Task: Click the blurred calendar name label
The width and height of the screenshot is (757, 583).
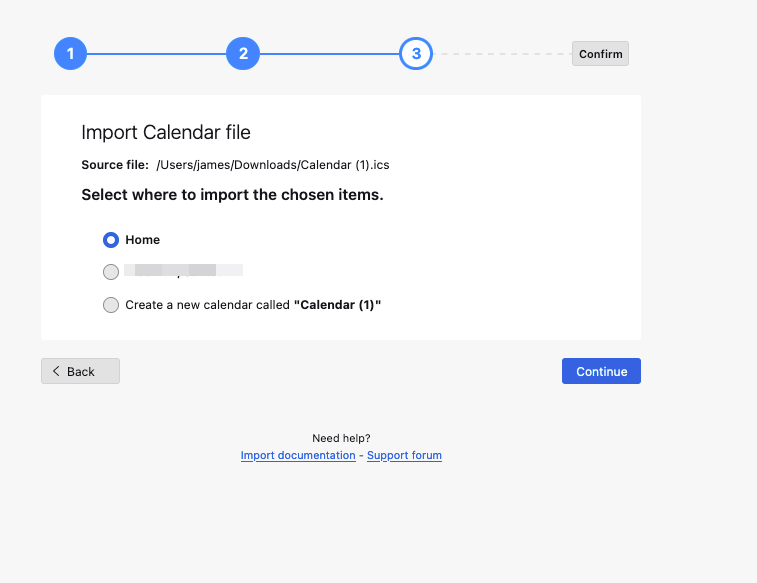Action: click(184, 271)
